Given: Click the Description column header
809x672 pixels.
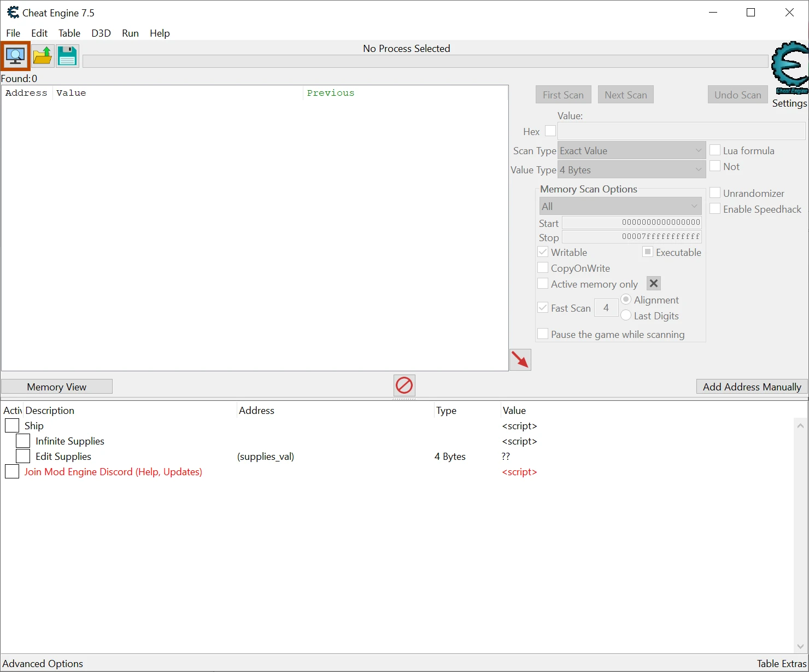Looking at the screenshot, I should point(130,411).
